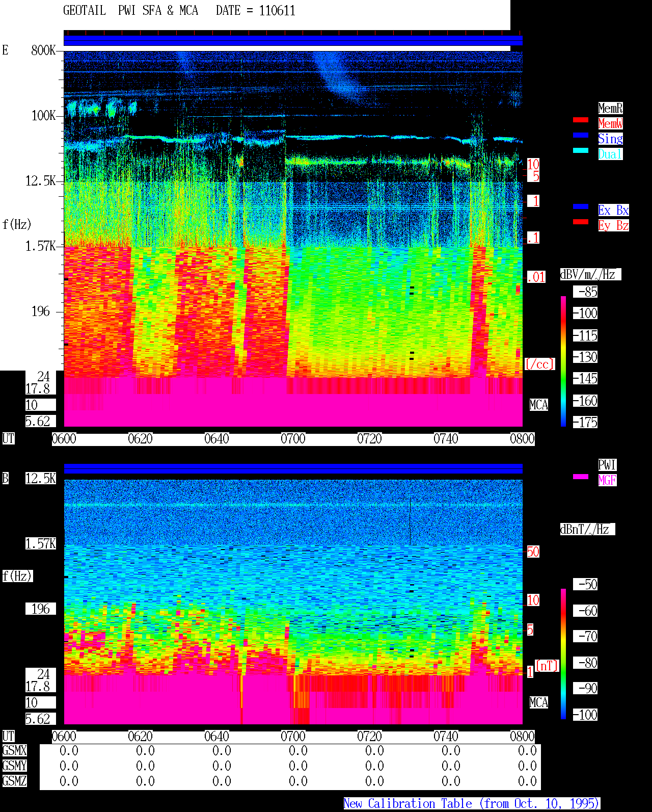Select the PWI legend label
The width and height of the screenshot is (652, 812).
(607, 465)
